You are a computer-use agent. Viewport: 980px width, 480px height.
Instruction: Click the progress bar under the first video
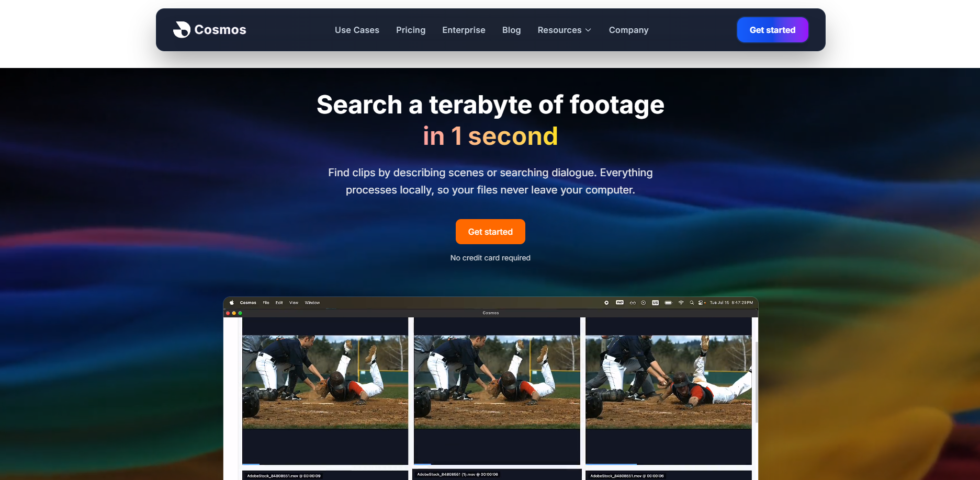(324, 464)
